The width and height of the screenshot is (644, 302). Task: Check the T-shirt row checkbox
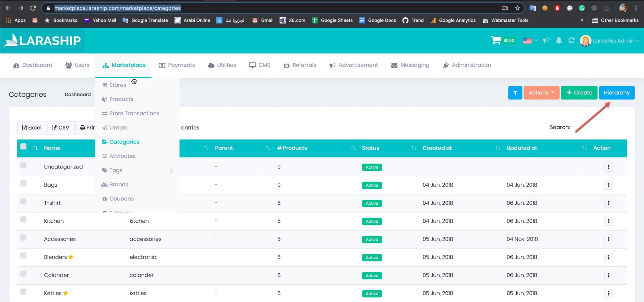pyautogui.click(x=23, y=202)
